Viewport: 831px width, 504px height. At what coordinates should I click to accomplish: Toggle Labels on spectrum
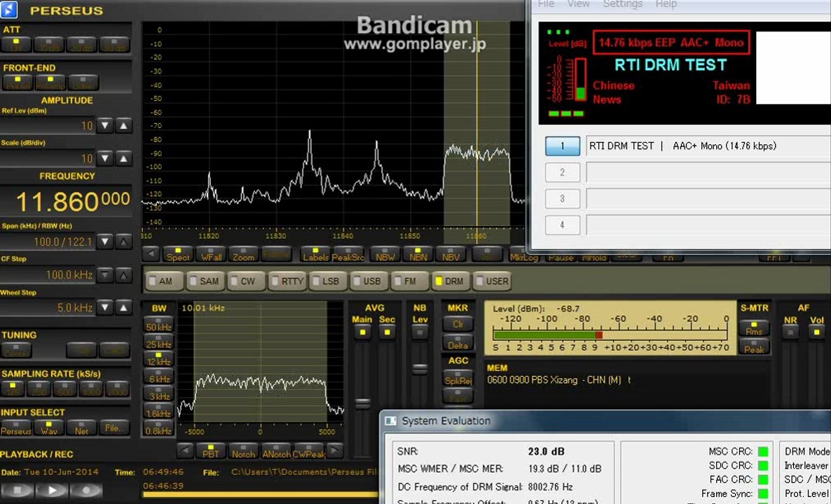click(x=316, y=254)
